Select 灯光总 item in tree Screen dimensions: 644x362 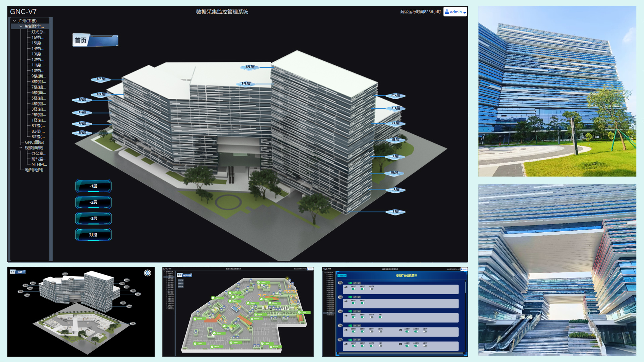point(39,32)
